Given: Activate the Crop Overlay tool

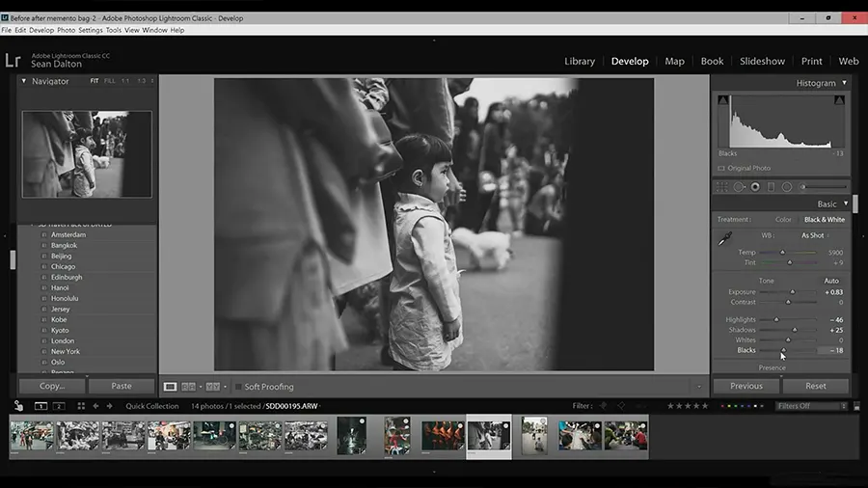Looking at the screenshot, I should 723,187.
